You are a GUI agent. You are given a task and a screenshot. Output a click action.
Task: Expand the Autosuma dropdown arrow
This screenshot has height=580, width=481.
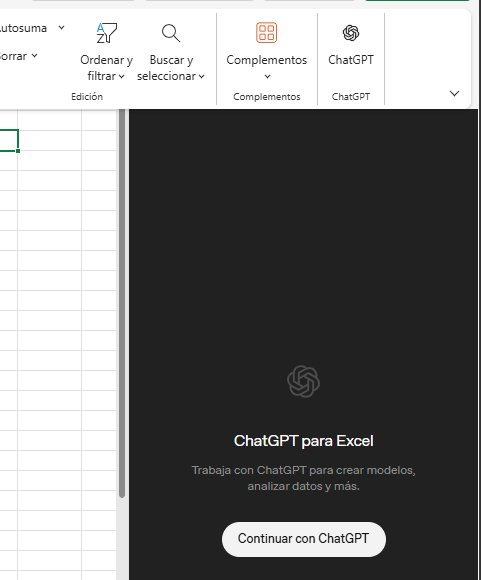(62, 28)
